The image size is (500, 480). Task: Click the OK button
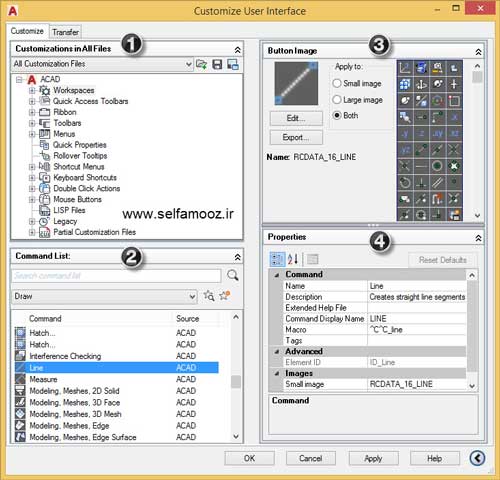[249, 458]
